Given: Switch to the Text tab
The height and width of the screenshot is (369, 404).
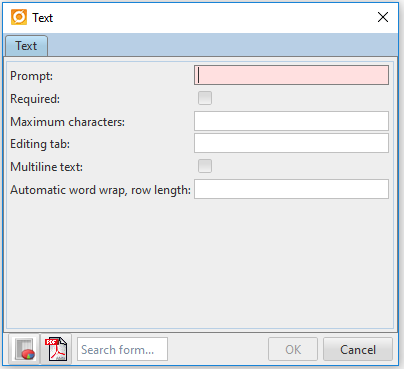Looking at the screenshot, I should [26, 46].
